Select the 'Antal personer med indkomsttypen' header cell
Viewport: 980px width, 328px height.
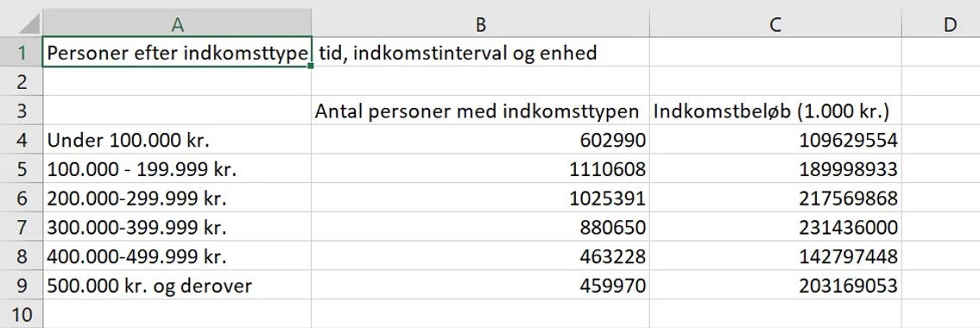click(481, 110)
